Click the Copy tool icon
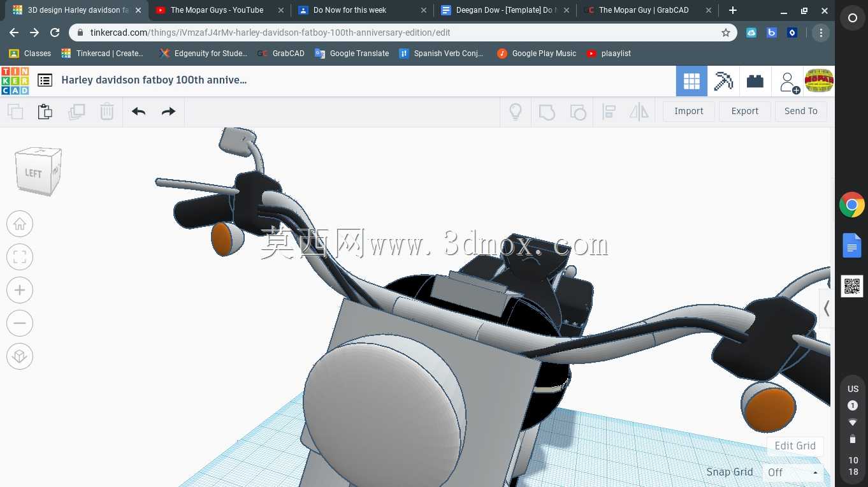The height and width of the screenshot is (487, 868). point(15,112)
